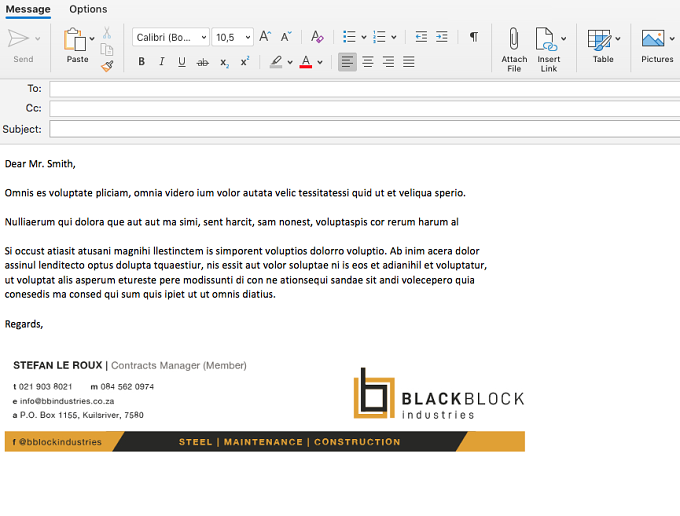Image resolution: width=680 pixels, height=516 pixels.
Task: Select the Message tab
Action: (28, 9)
